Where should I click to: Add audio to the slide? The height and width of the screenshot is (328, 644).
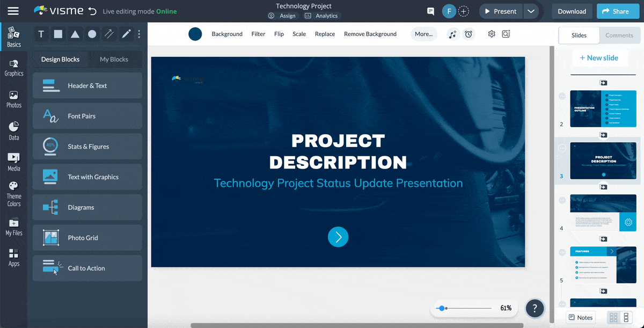tap(452, 34)
